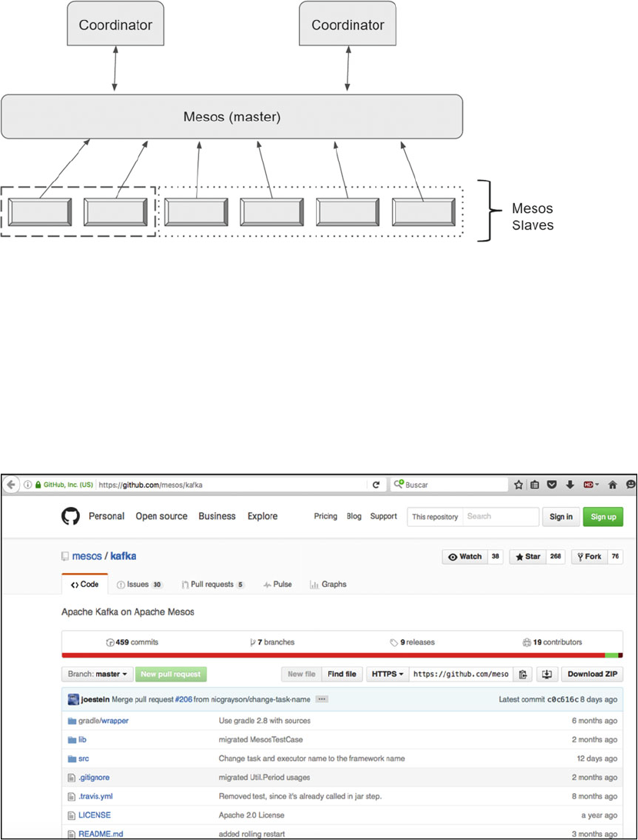
Task: Open the Open source menu item
Action: (161, 516)
